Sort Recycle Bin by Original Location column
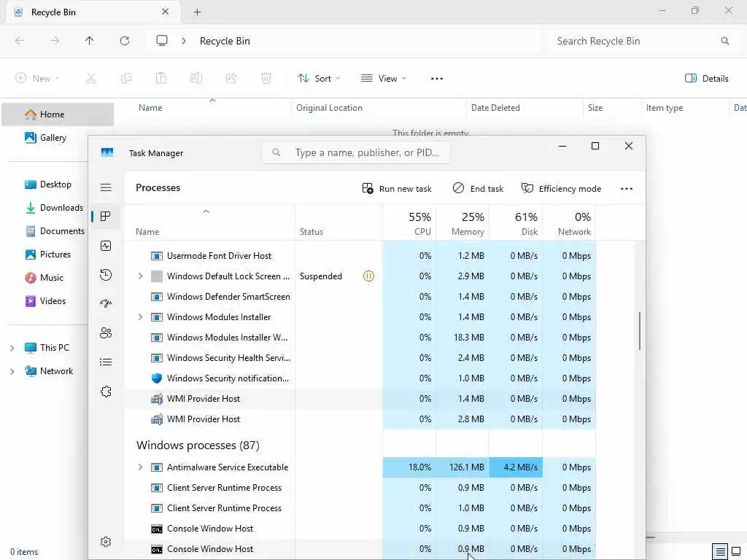This screenshot has height=560, width=747. click(x=379, y=108)
